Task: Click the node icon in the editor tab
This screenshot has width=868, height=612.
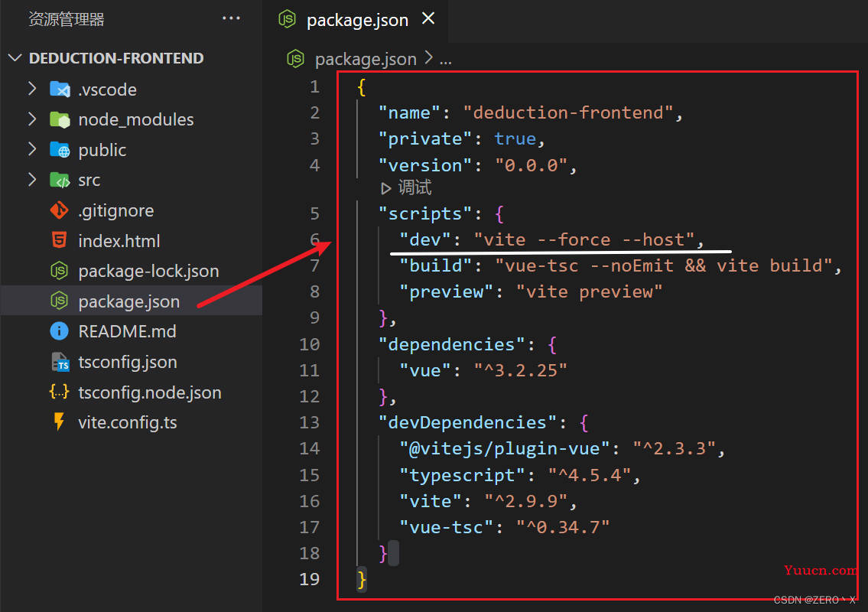Action: (x=287, y=19)
